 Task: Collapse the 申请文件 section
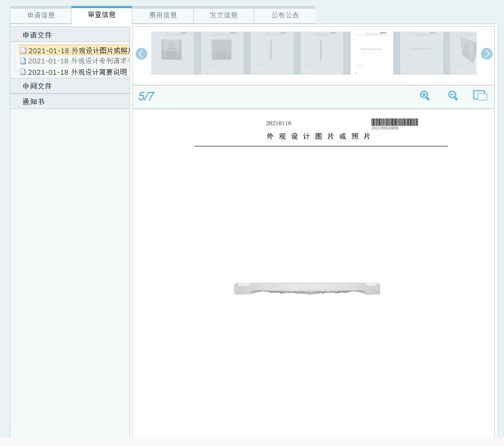38,35
